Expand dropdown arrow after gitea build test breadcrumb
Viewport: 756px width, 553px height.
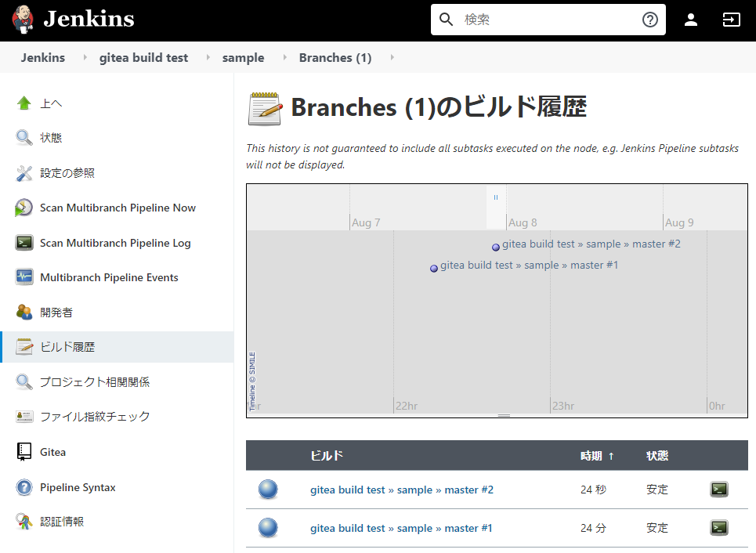[208, 57]
